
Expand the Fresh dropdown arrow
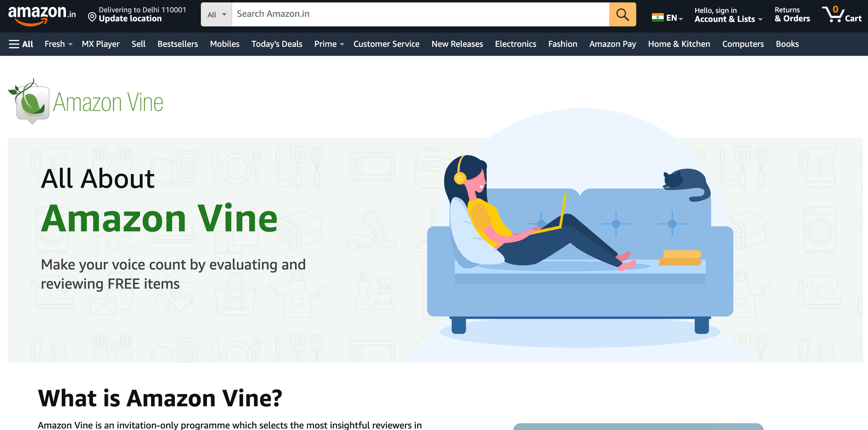click(70, 44)
